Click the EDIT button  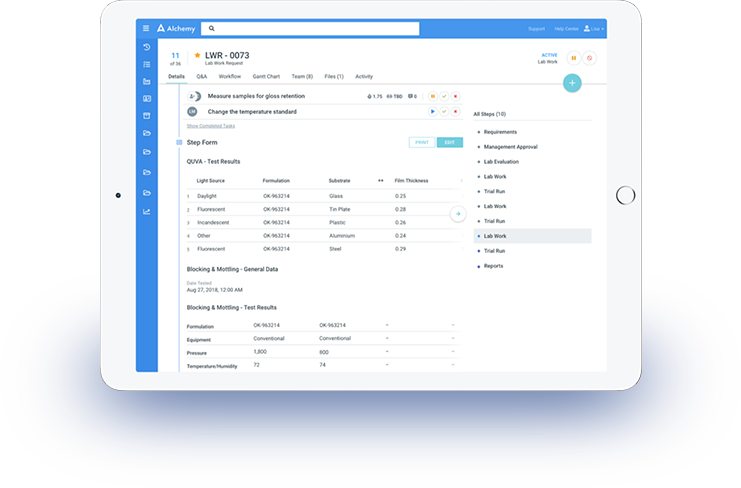450,142
